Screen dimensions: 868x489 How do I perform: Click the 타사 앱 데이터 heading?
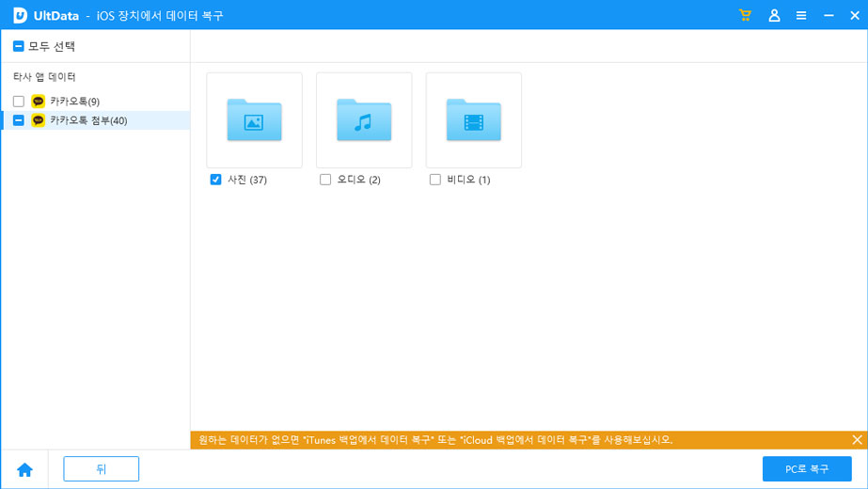coord(44,77)
